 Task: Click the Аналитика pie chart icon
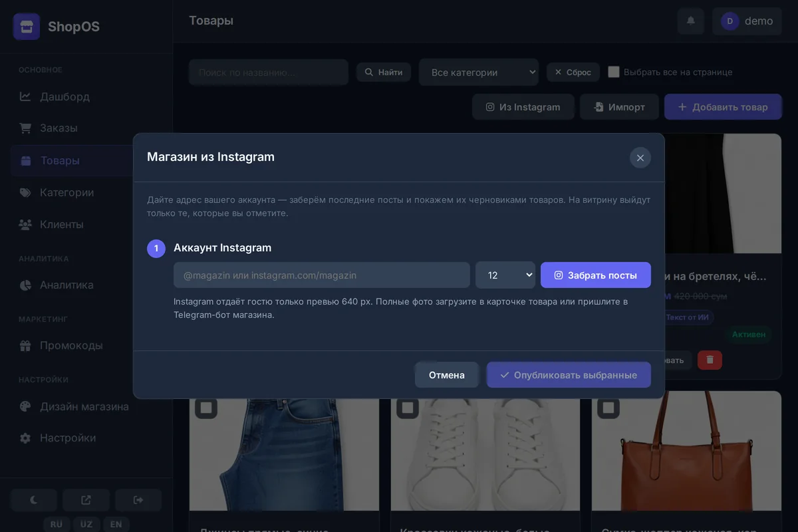pyautogui.click(x=25, y=285)
